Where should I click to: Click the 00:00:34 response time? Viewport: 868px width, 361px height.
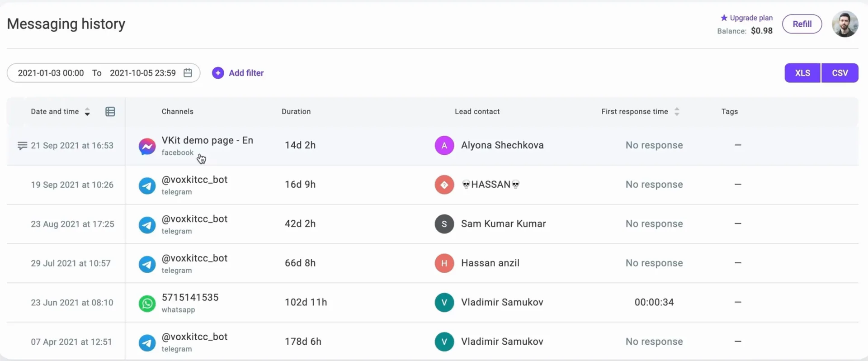654,302
